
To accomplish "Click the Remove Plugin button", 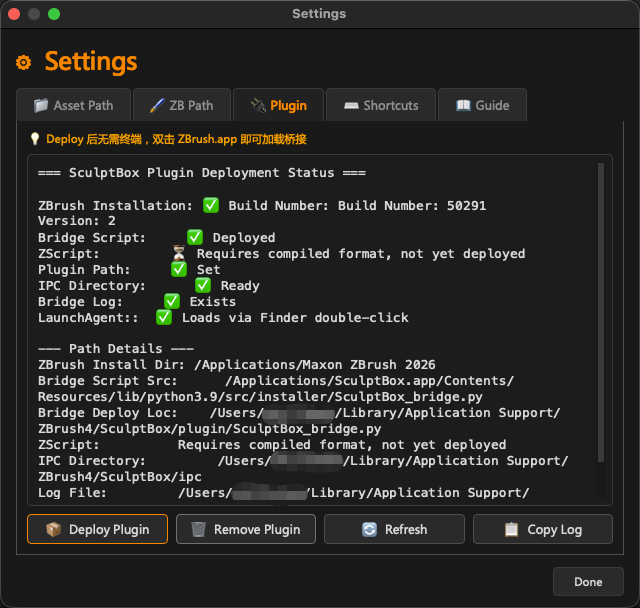I will pos(246,529).
